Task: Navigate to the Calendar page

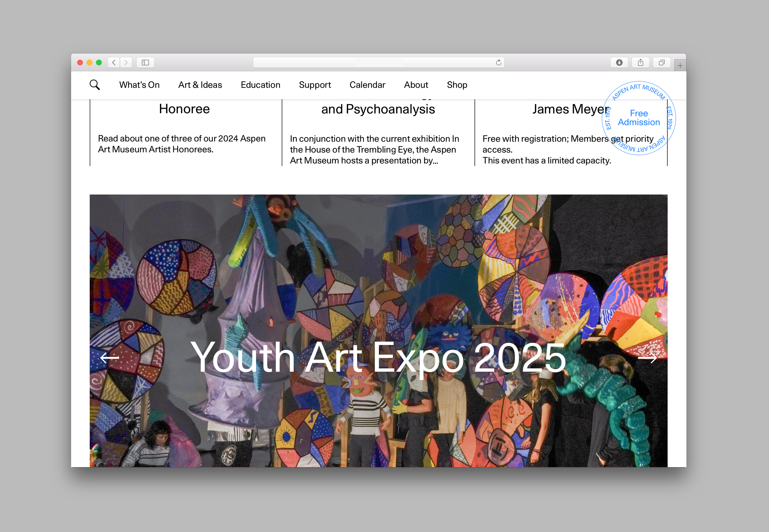Action: 367,85
